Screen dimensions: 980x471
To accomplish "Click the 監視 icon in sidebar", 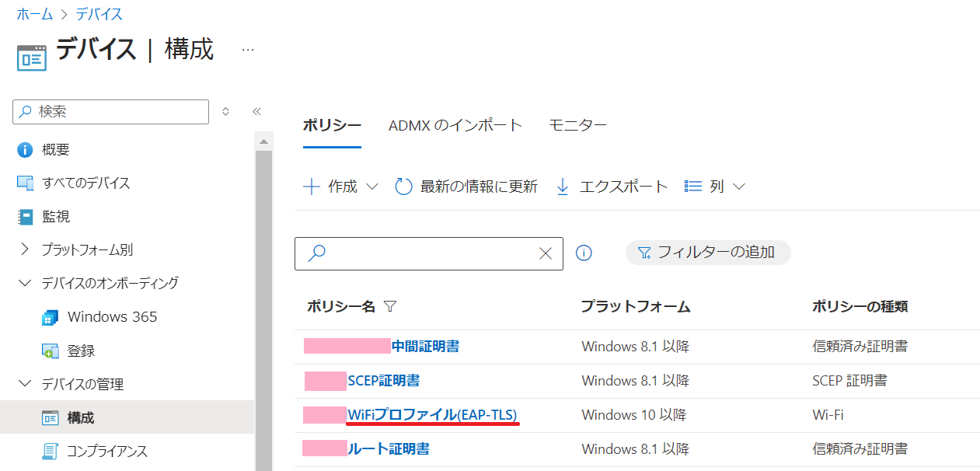I will [25, 217].
